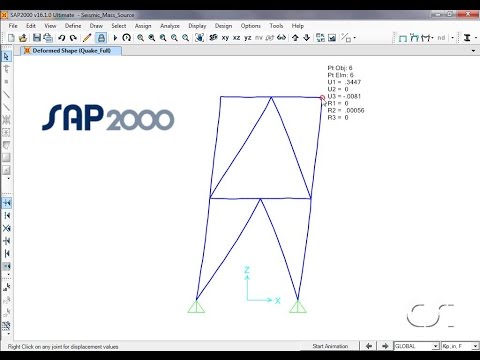Screen dimensions: 480x360
Task: Switch to the xy plane view
Action: (x=225, y=38)
